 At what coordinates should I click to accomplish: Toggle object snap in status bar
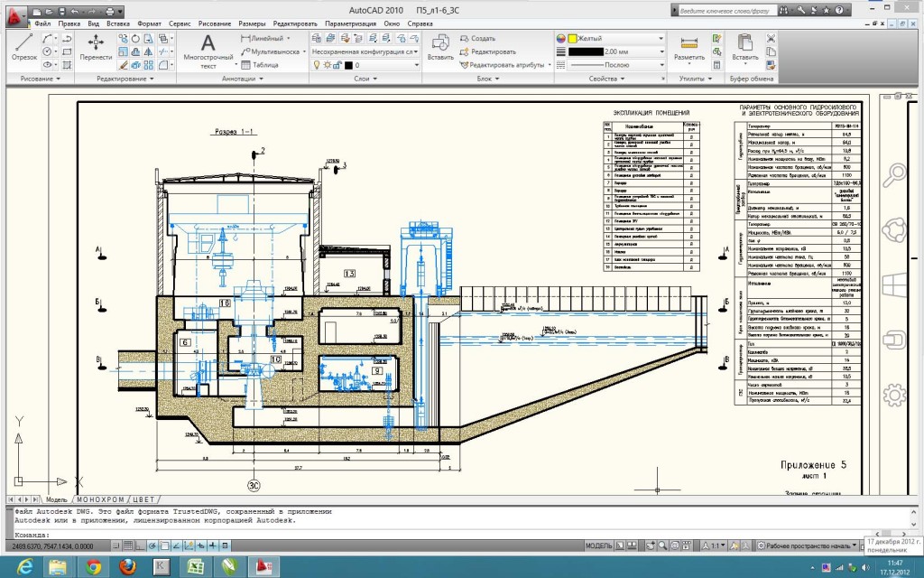click(x=164, y=546)
